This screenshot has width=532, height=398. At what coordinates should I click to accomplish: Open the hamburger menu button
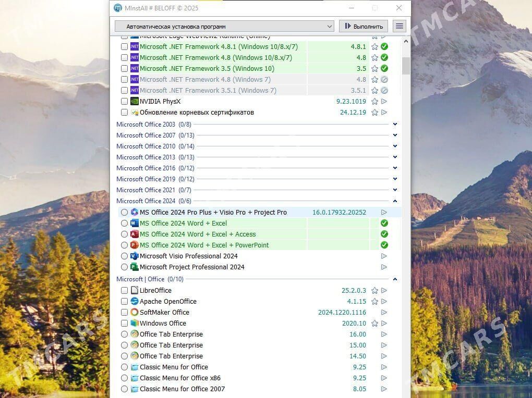pos(400,26)
